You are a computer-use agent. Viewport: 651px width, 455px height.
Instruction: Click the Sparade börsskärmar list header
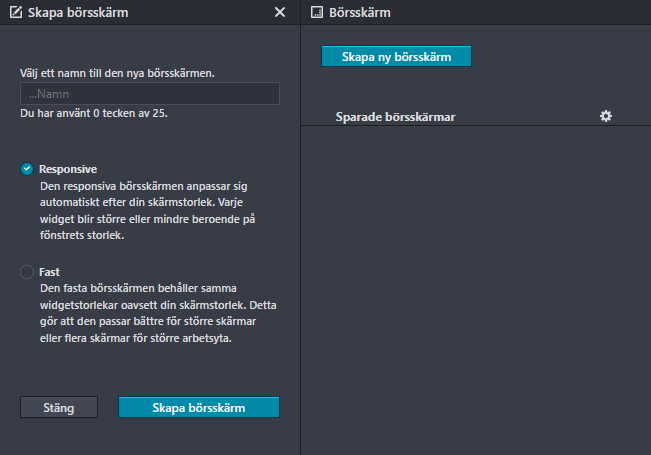click(x=395, y=117)
